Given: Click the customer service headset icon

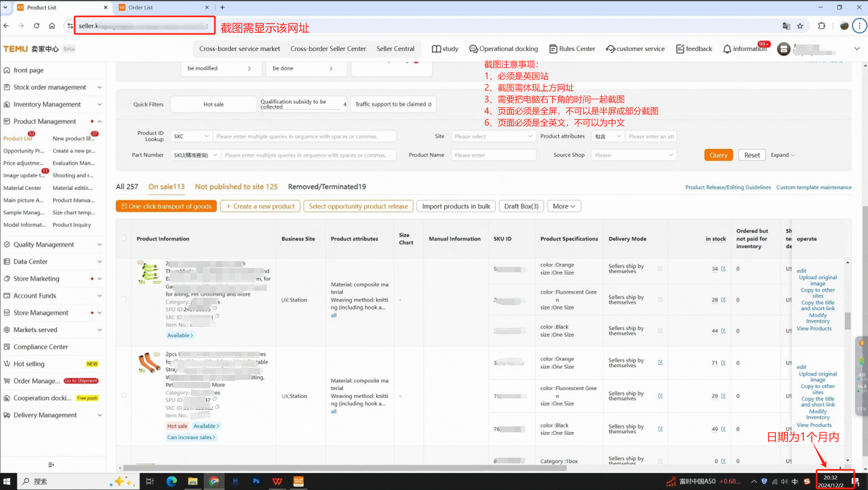Looking at the screenshot, I should coord(610,49).
